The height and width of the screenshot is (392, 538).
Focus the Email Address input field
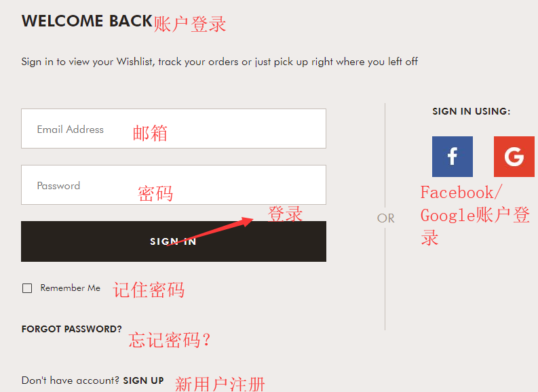[174, 129]
